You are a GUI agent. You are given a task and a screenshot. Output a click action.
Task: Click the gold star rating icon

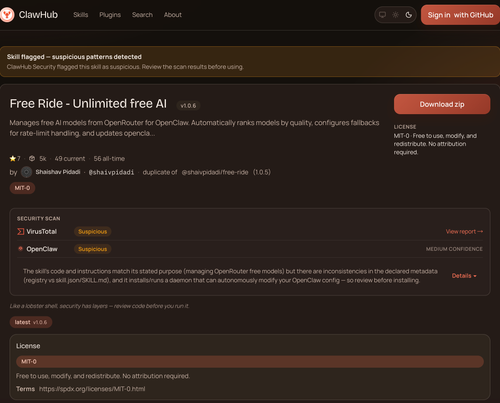[x=13, y=159]
